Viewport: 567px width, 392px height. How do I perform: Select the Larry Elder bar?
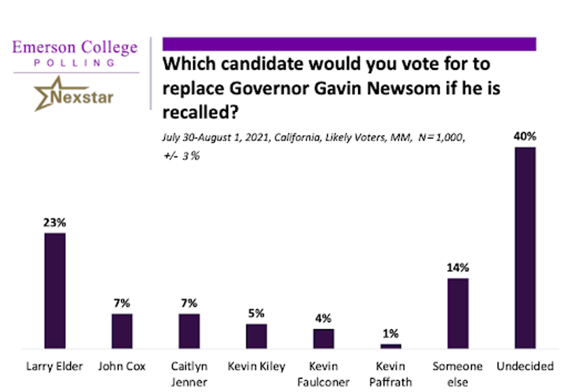(55, 291)
